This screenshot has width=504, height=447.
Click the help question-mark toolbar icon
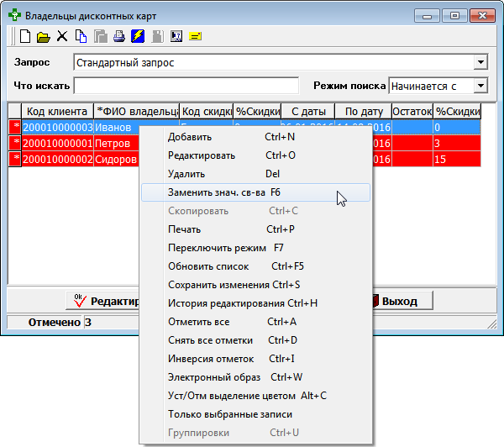click(x=176, y=36)
